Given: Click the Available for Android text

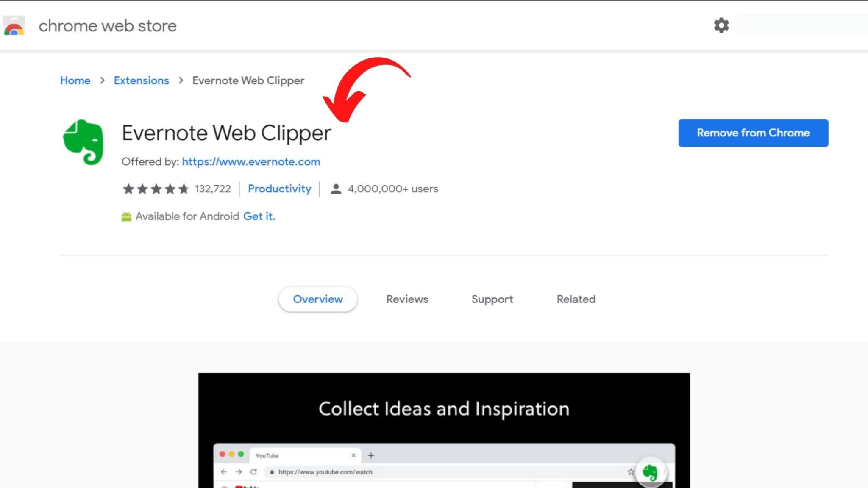Looking at the screenshot, I should tap(187, 216).
